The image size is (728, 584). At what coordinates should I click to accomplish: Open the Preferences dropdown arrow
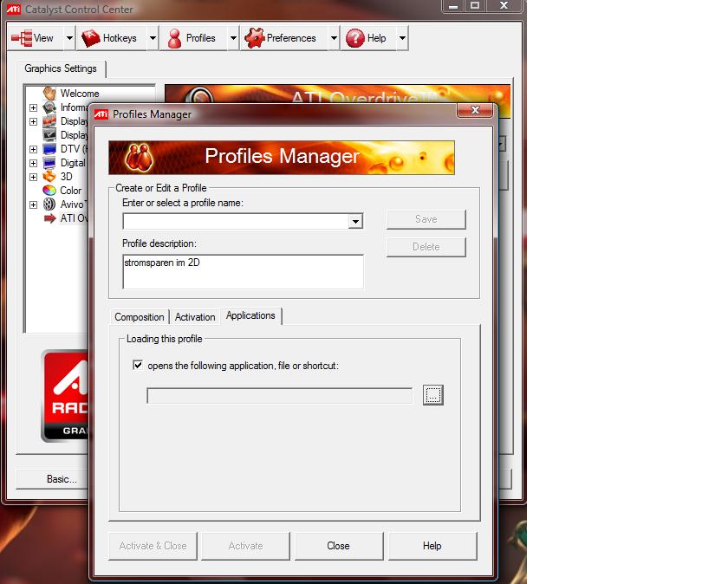334,38
